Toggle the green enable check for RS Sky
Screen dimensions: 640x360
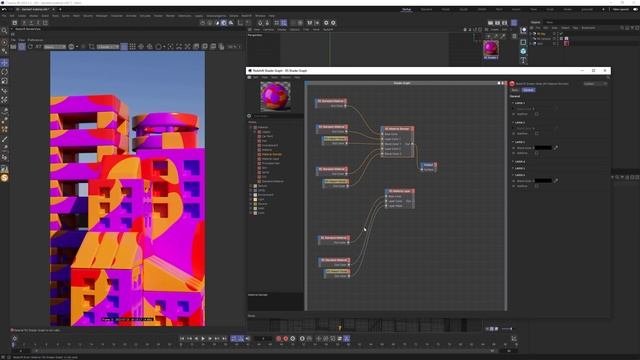(x=561, y=33)
